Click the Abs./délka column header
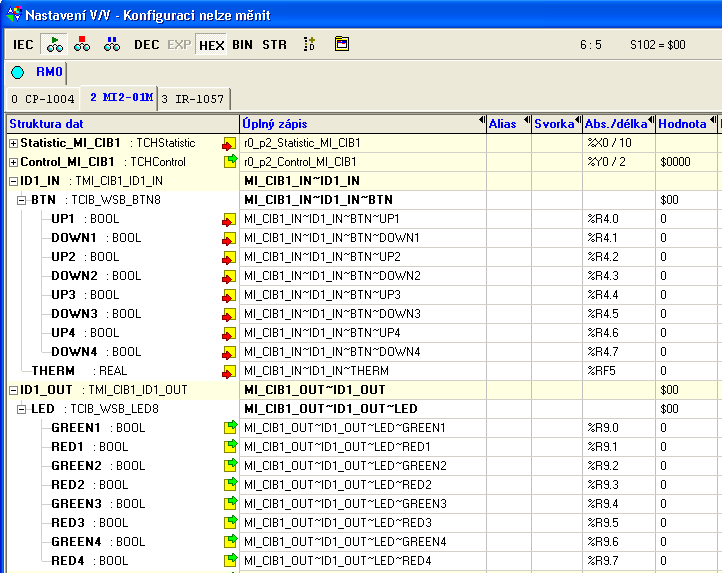The height and width of the screenshot is (573, 722). click(x=619, y=124)
